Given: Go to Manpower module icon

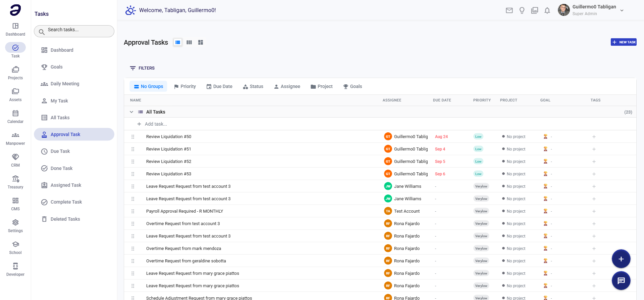Looking at the screenshot, I should (x=15, y=138).
